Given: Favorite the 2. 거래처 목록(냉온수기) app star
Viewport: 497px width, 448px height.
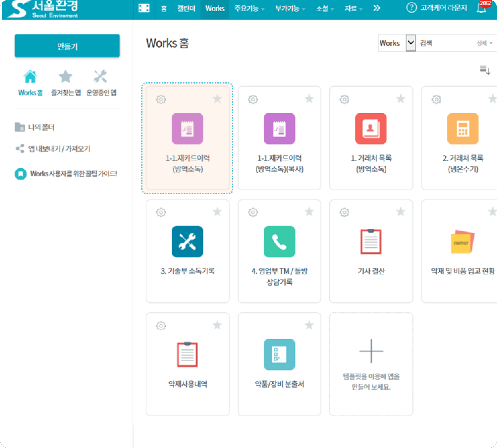Looking at the screenshot, I should click(x=492, y=98).
